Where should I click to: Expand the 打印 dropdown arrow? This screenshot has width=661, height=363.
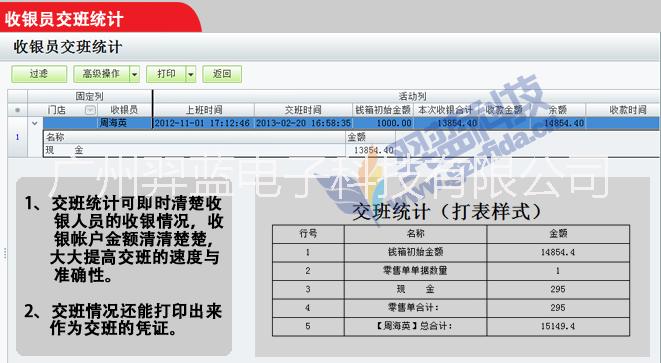click(191, 74)
